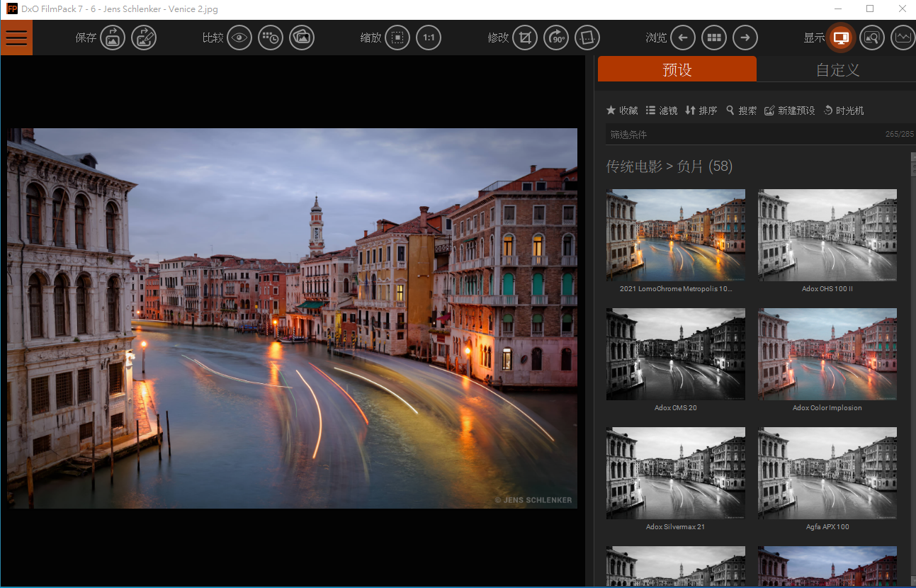Open the 排序 sort options
Image resolution: width=916 pixels, height=588 pixels.
click(x=701, y=111)
